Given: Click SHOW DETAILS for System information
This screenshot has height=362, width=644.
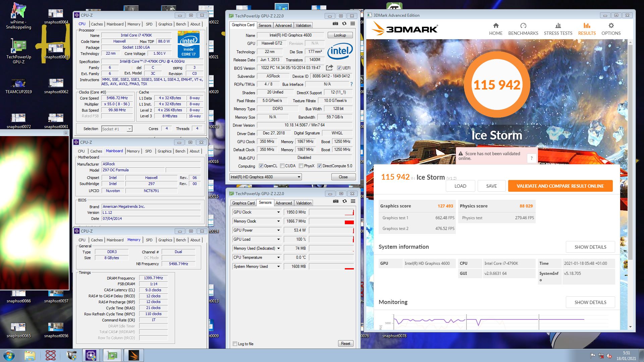Looking at the screenshot, I should pos(590,247).
